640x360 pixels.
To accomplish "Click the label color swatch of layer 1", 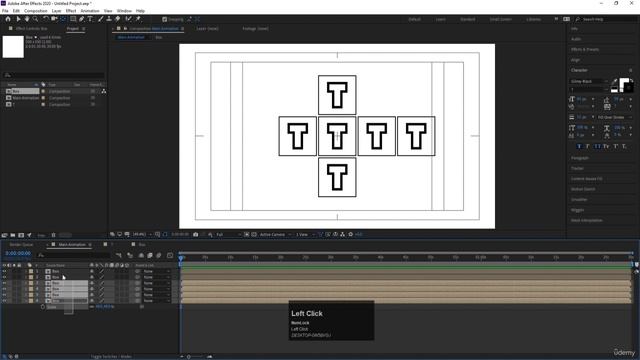I will coord(31,271).
